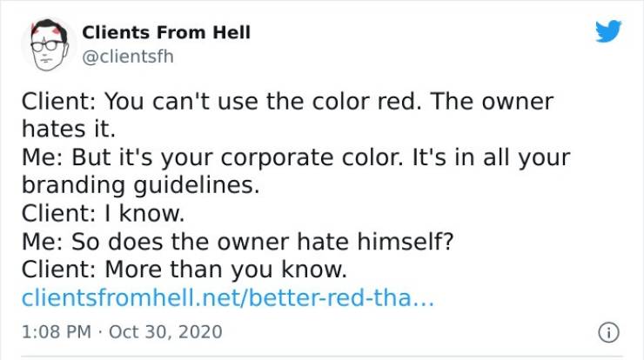Open the Clients From Hell display name
This screenshot has width=644, height=360.
pyautogui.click(x=165, y=33)
